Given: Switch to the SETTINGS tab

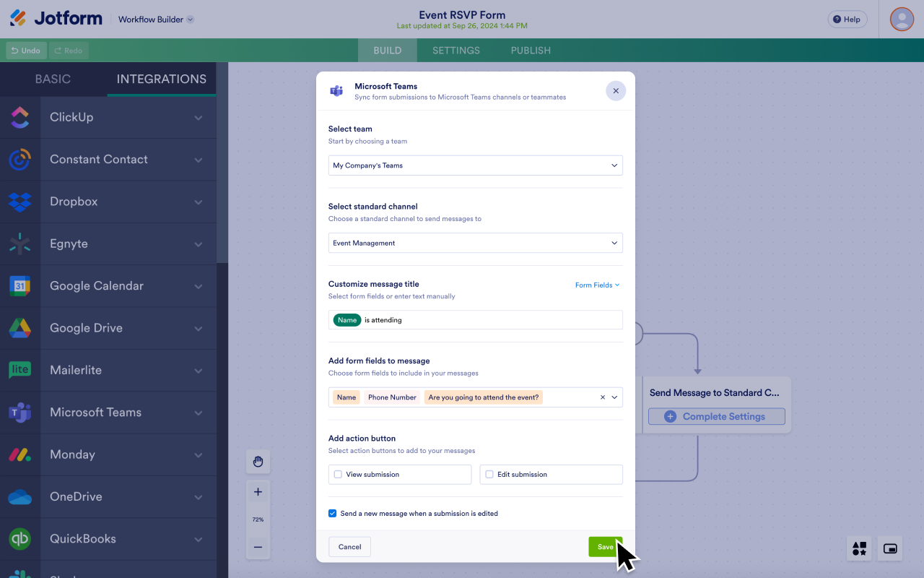Looking at the screenshot, I should 456,50.
